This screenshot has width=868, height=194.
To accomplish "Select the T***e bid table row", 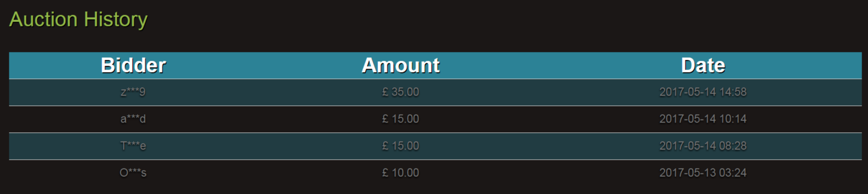I will (435, 146).
